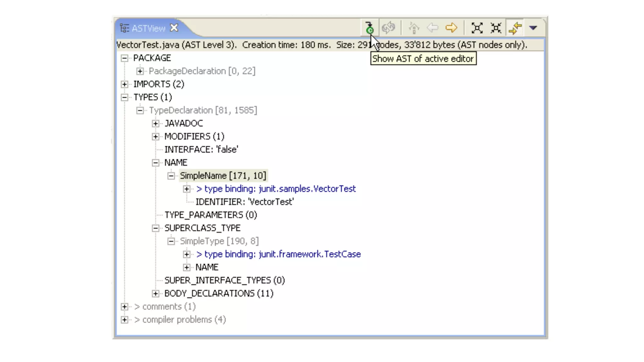Click the yellow Forward arrow icon
Viewport: 644px width, 362px height.
point(451,28)
